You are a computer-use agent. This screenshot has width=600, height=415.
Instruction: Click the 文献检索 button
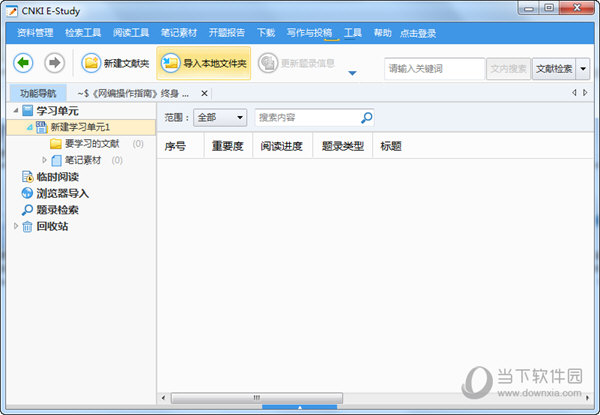[x=554, y=69]
